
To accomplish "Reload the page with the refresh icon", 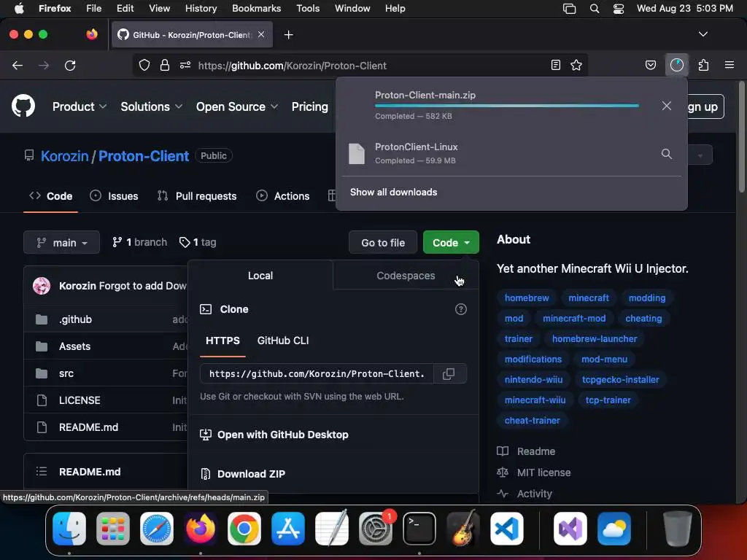I will click(x=70, y=65).
